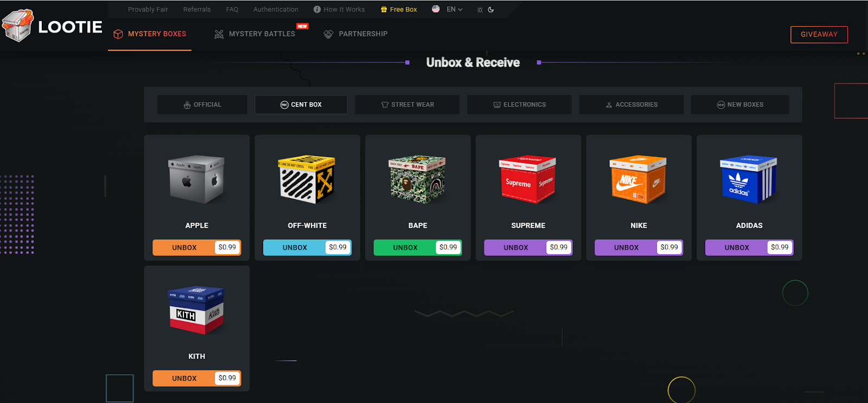868x403 pixels.
Task: Click the New Boxes badge icon
Action: point(721,105)
